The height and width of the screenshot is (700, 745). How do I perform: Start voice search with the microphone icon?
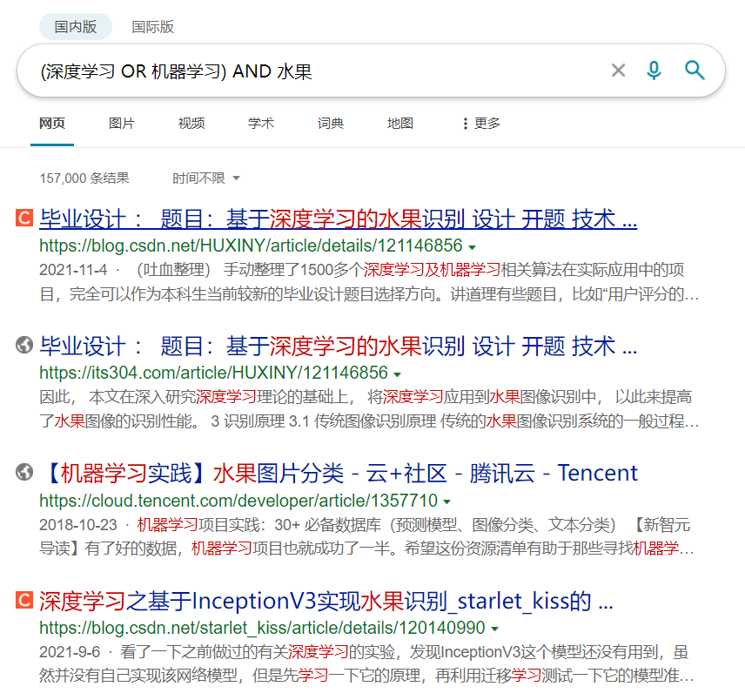click(654, 71)
